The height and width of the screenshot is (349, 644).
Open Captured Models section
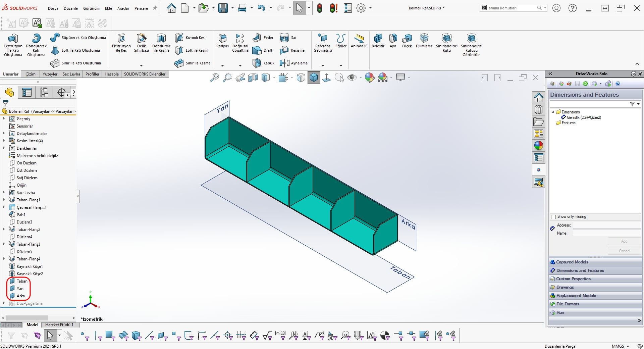(x=596, y=262)
